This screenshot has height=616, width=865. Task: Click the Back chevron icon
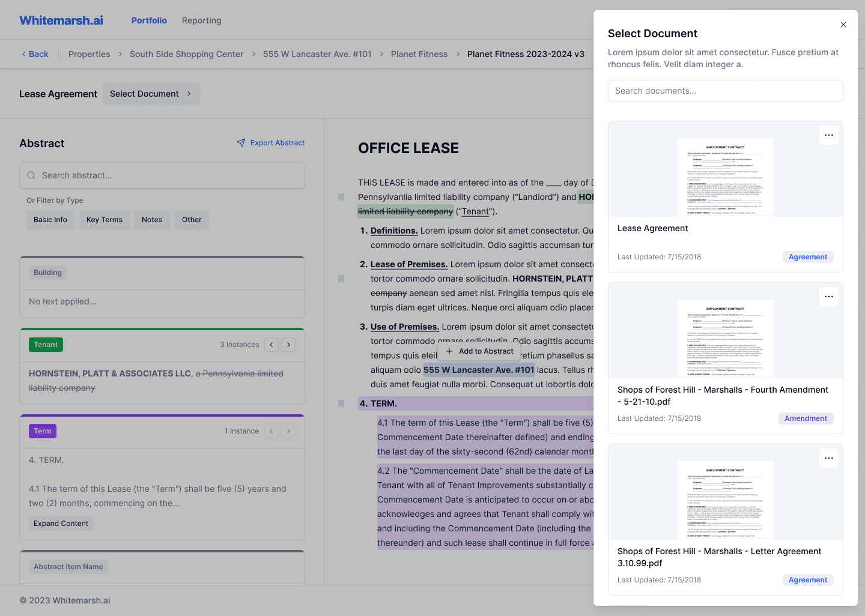point(23,54)
